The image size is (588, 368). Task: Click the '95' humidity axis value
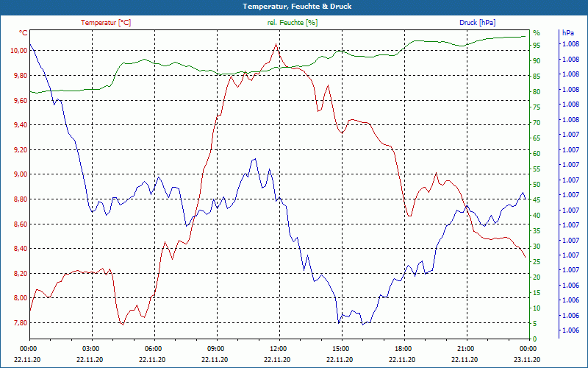pyautogui.click(x=537, y=46)
